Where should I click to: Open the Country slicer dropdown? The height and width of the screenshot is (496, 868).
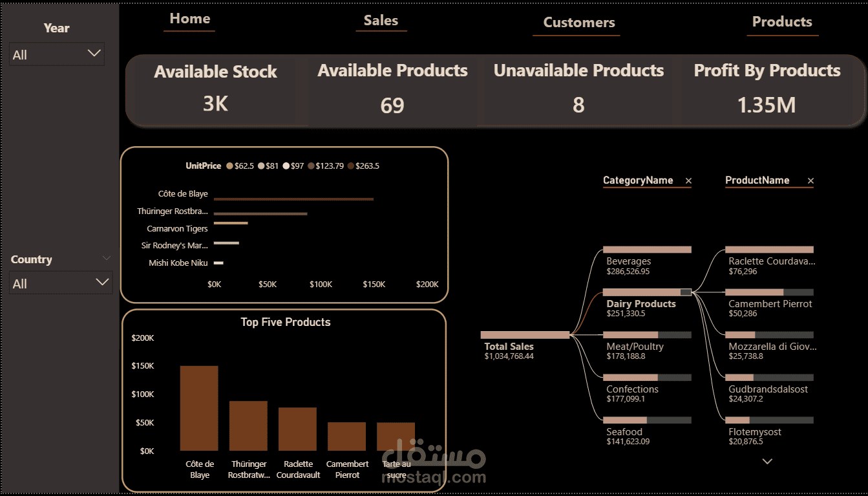61,283
